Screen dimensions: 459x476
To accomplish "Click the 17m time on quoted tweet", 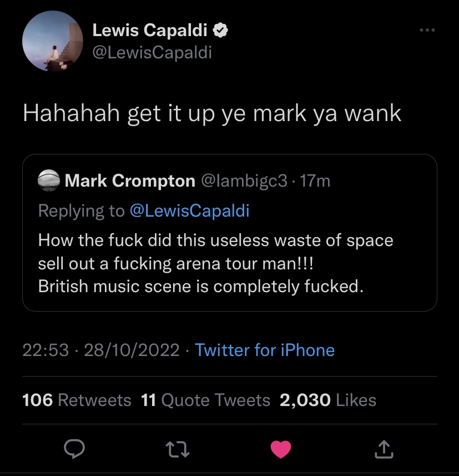I will click(x=315, y=181).
